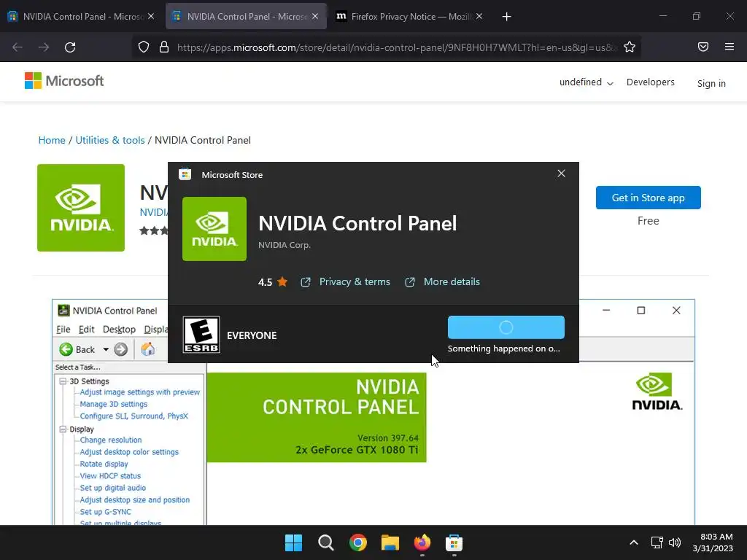Switch to Firefox in the taskbar
747x560 pixels.
coord(422,542)
